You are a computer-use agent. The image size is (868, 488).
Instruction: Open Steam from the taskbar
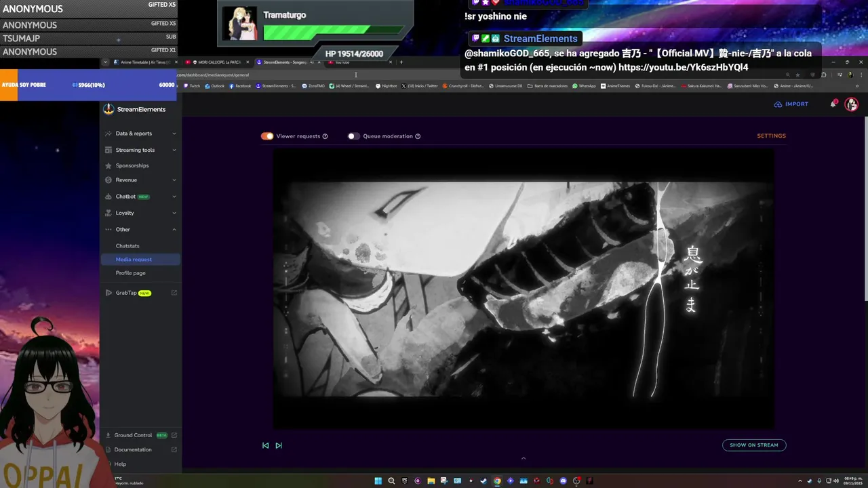[484, 481]
